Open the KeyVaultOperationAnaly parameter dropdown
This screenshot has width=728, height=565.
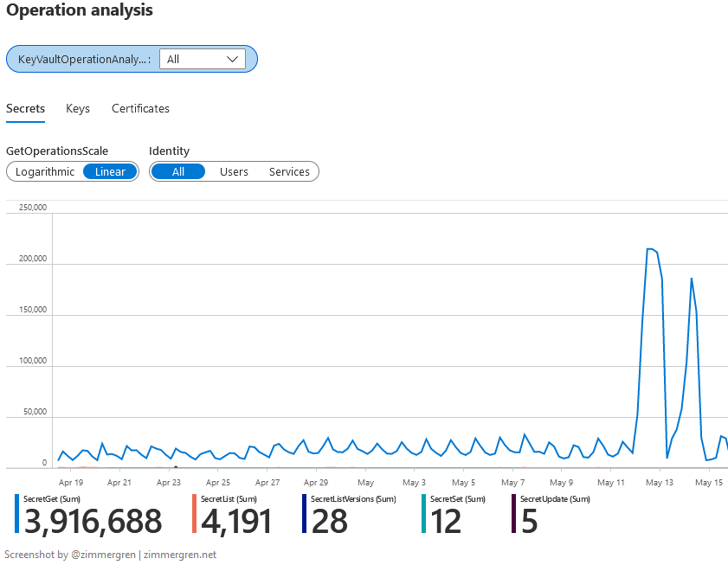[x=203, y=59]
